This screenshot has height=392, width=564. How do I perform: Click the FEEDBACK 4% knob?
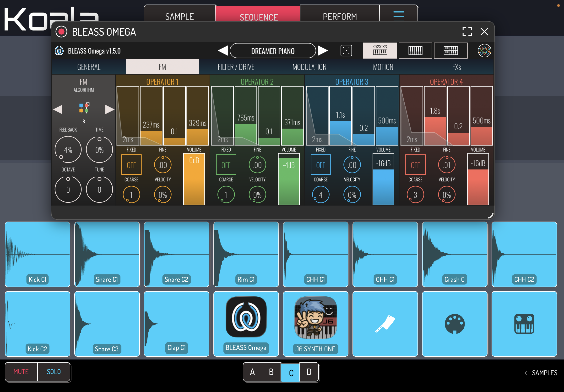click(x=68, y=150)
